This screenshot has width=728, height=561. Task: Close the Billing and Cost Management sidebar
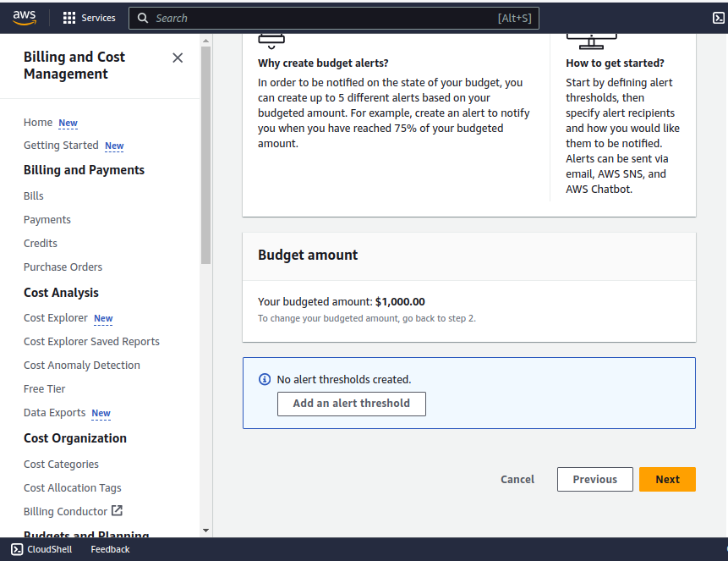pos(178,58)
